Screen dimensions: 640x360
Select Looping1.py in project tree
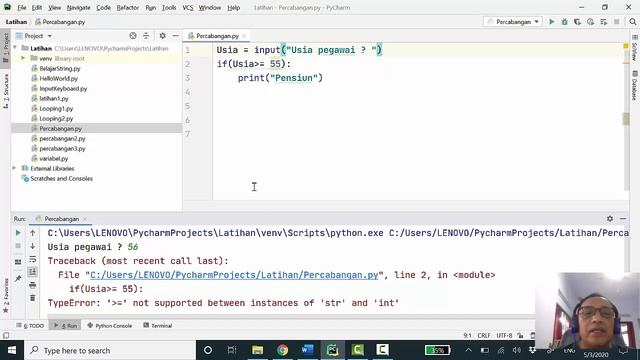tap(56, 109)
